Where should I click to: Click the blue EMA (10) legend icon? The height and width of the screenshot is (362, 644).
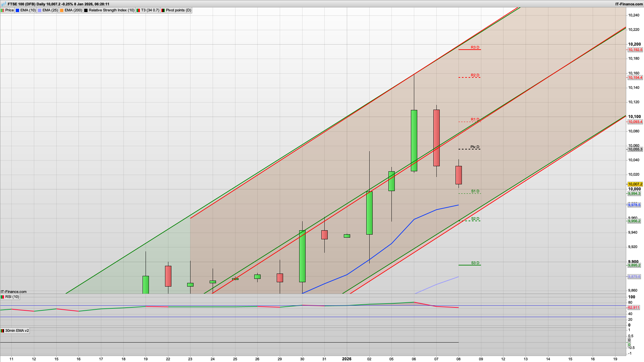[x=17, y=10]
